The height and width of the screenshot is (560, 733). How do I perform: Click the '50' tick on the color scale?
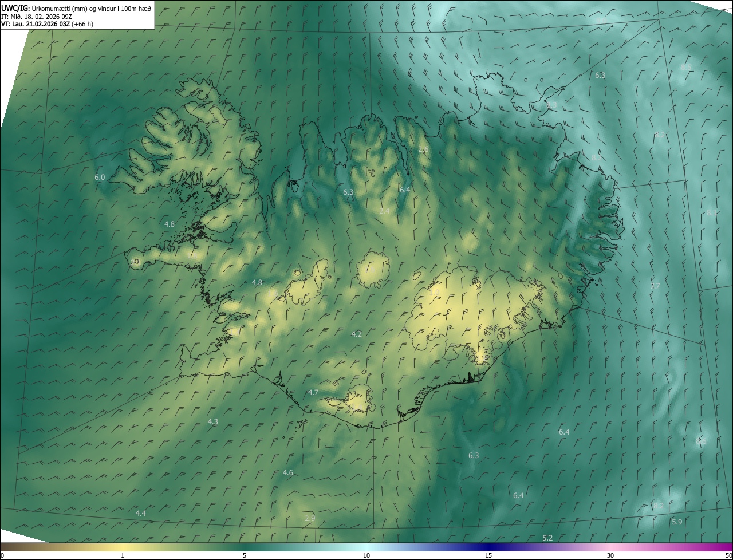click(728, 556)
